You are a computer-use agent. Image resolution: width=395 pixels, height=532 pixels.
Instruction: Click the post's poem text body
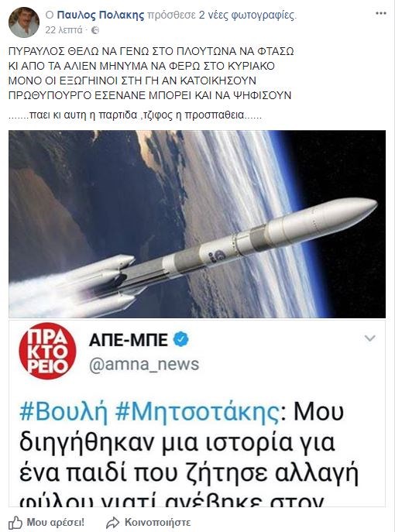[151, 74]
